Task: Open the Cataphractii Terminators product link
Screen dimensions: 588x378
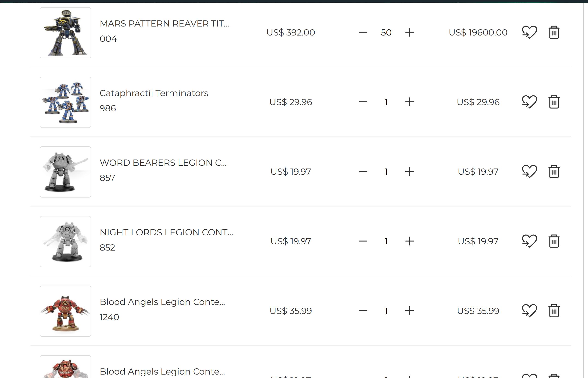Action: 154,93
